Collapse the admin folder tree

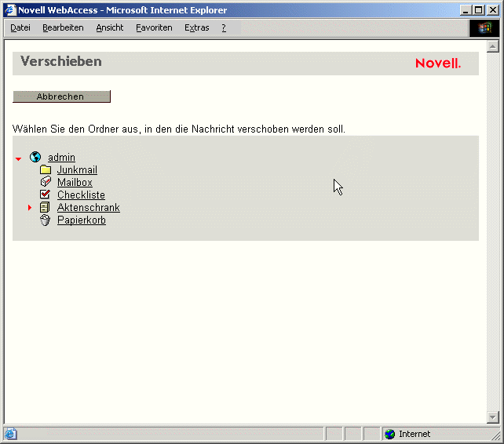pyautogui.click(x=18, y=158)
